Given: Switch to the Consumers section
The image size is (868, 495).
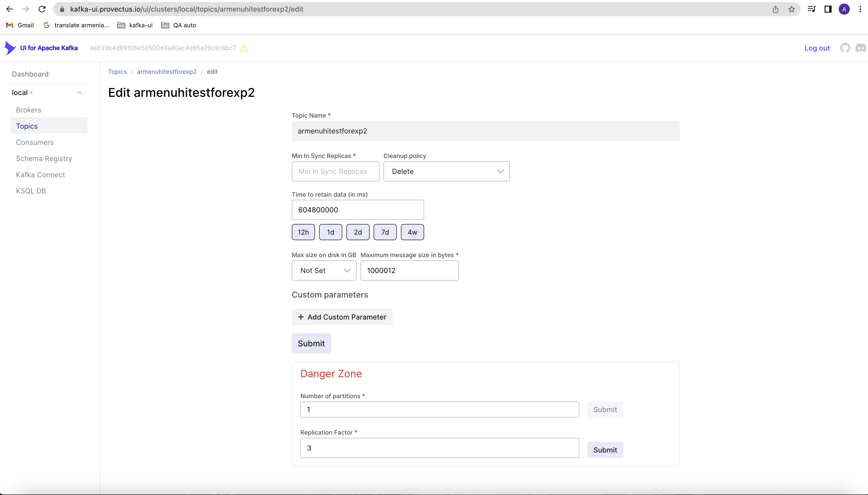Looking at the screenshot, I should click(x=34, y=142).
